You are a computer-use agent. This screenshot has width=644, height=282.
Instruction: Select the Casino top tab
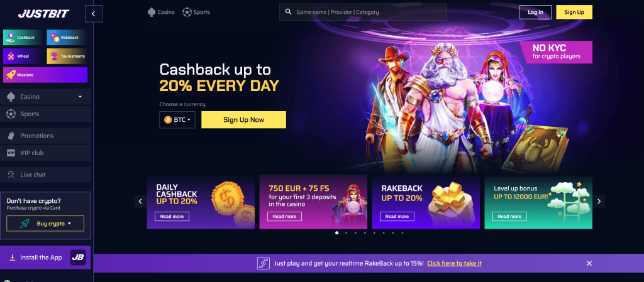(x=161, y=13)
